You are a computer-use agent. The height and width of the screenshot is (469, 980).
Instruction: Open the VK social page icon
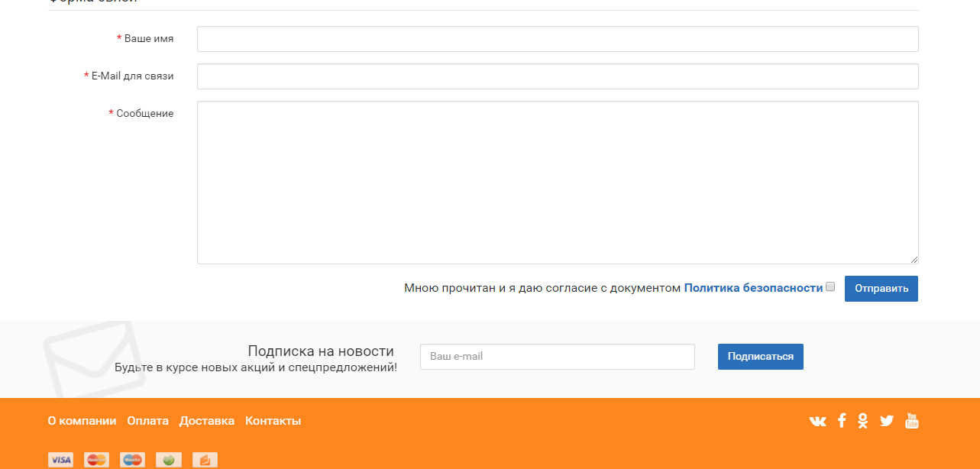tap(817, 421)
